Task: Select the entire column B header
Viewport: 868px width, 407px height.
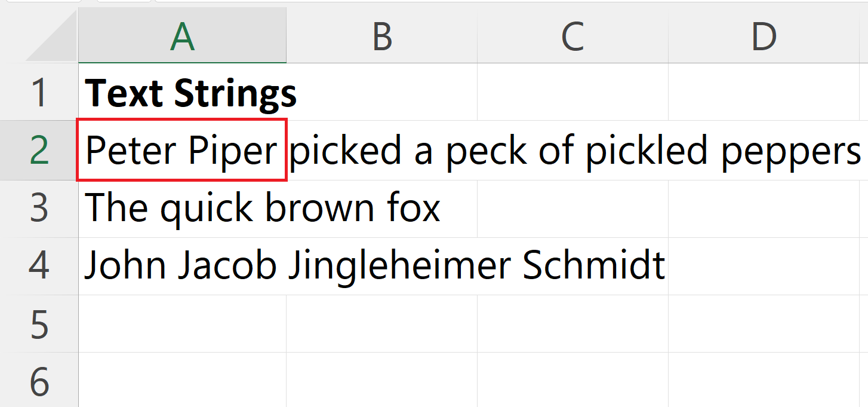Action: pos(381,36)
